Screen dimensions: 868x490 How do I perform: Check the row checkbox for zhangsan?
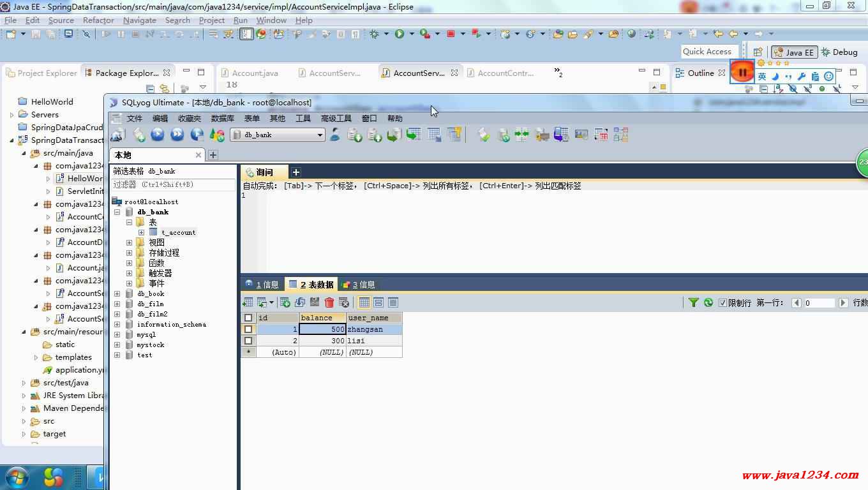coord(248,329)
